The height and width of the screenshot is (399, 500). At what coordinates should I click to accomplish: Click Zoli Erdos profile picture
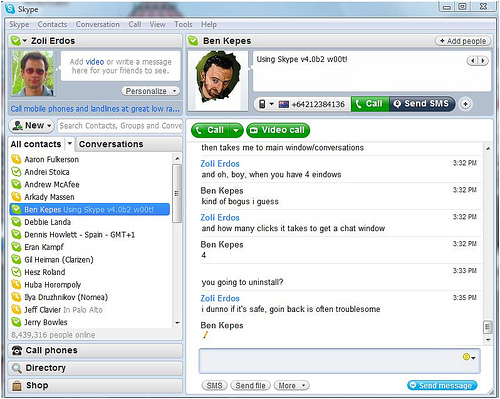tap(32, 73)
